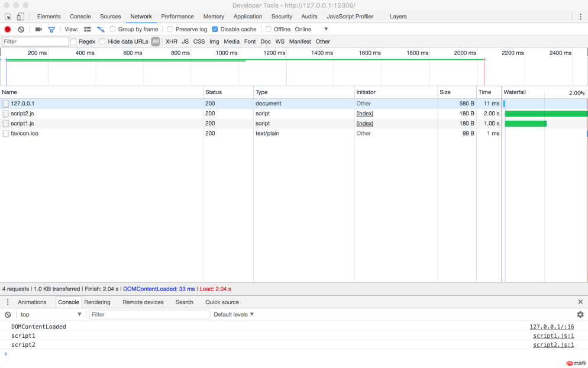Click the (index) initiator link for script1.js

pos(365,123)
